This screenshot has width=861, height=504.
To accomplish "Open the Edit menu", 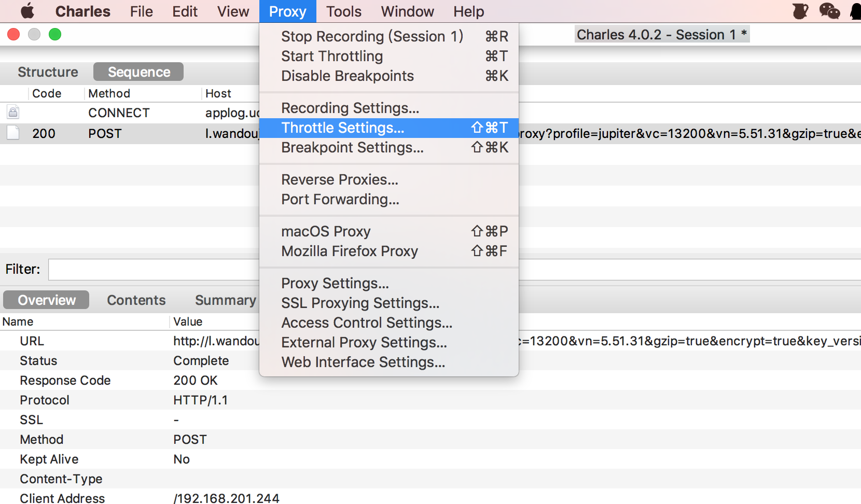I will [185, 11].
